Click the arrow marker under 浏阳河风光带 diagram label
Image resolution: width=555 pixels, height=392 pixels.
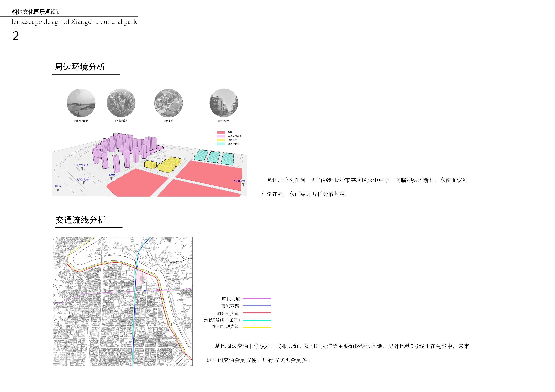point(84,183)
